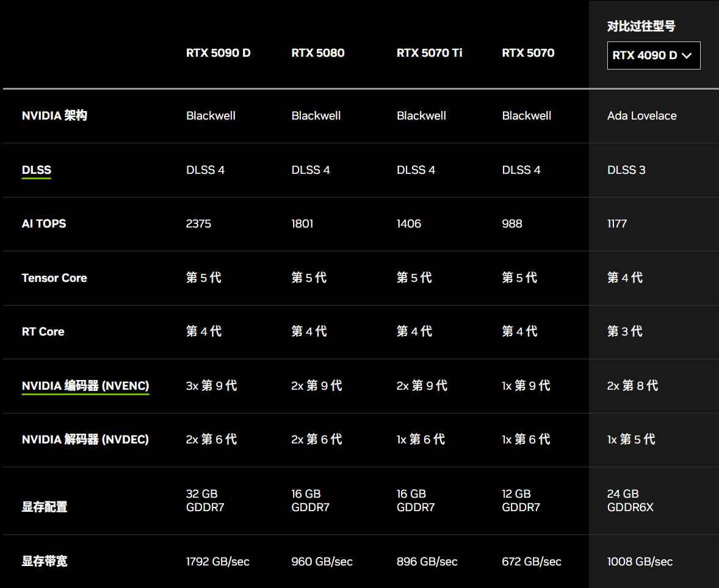Image resolution: width=719 pixels, height=588 pixels.
Task: Select the RTX 5080 column header
Action: pos(318,53)
